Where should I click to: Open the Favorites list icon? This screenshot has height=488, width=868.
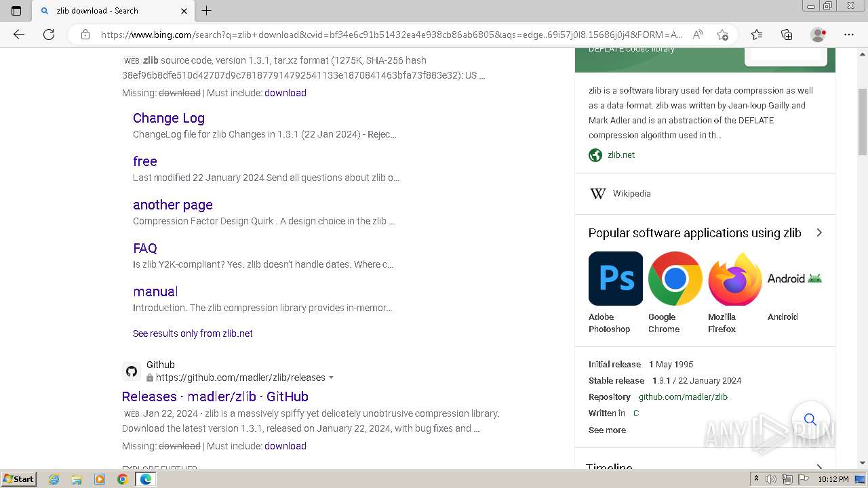[757, 35]
